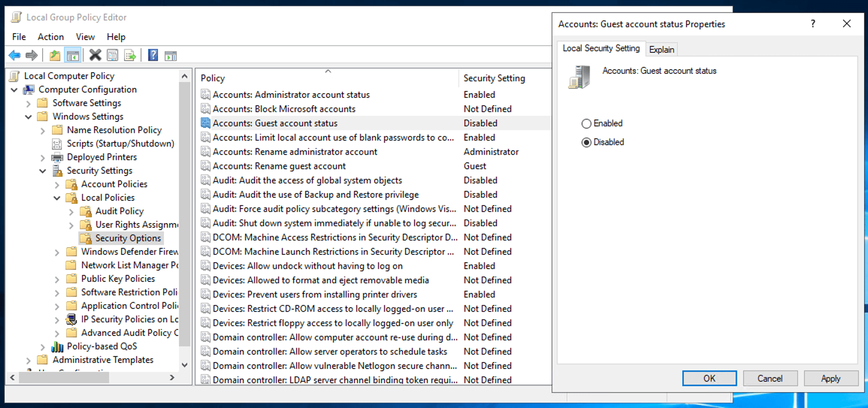Toggle Show/Hide Console Tree
This screenshot has width=868, height=408.
tap(73, 55)
